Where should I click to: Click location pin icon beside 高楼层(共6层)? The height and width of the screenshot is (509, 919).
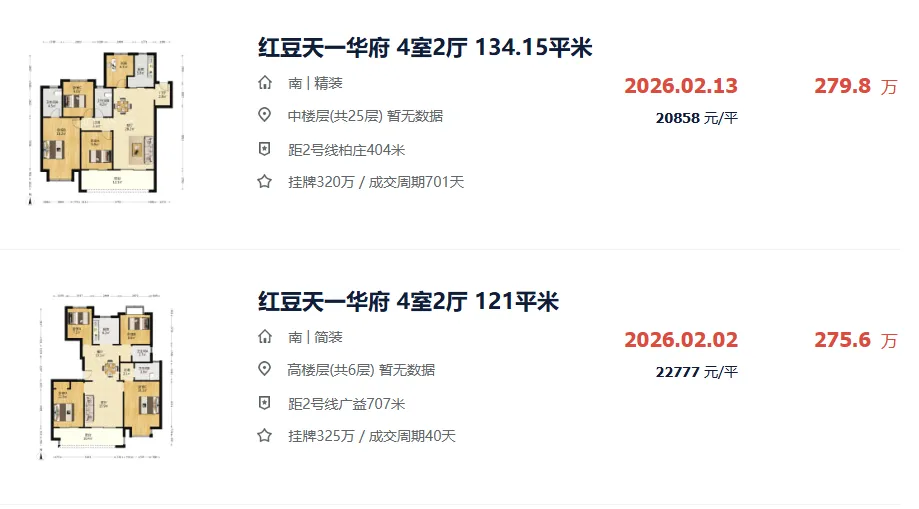click(x=265, y=370)
